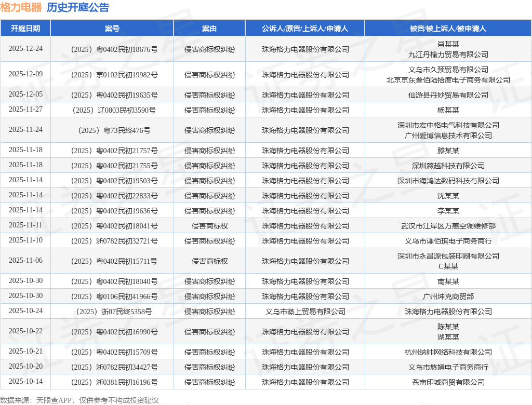This screenshot has width=532, height=405.
Task: Click defendant 仙游县丹妙贸易有限公司
Action: tap(448, 96)
